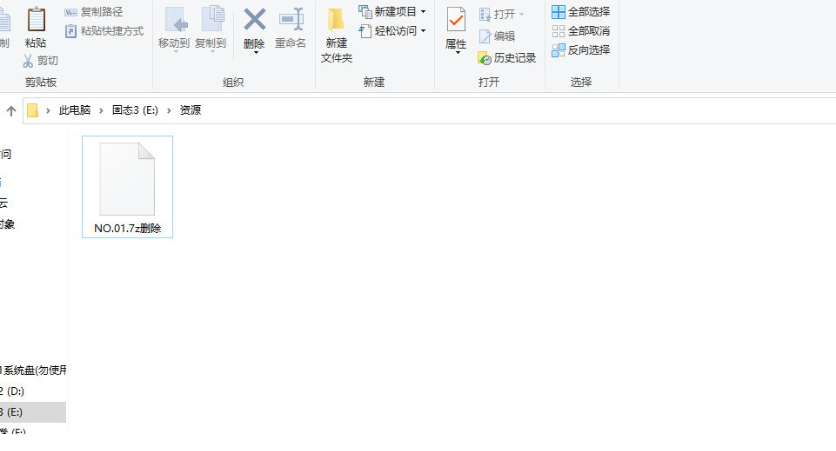Click the Cut (剪切) scissors icon

[x=28, y=61]
